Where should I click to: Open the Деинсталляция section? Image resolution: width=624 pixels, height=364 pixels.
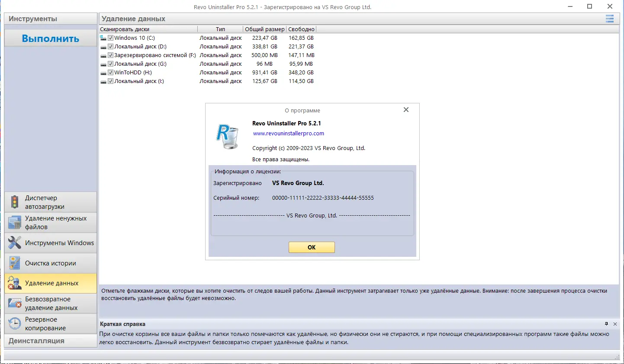[x=51, y=341]
